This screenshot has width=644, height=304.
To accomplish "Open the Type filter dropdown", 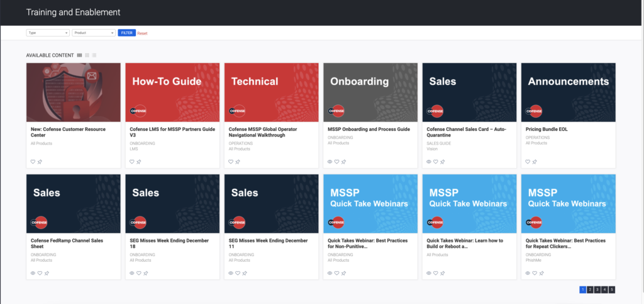I will (x=48, y=33).
